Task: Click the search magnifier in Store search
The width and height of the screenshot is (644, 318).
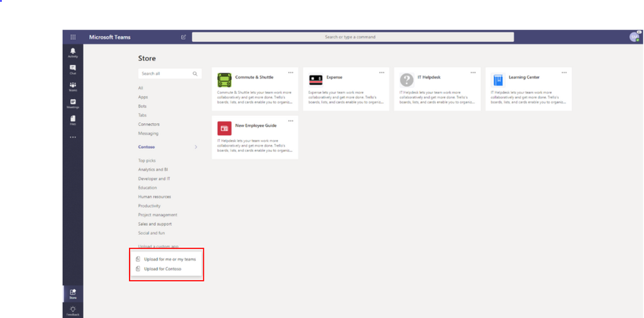Action: [195, 74]
